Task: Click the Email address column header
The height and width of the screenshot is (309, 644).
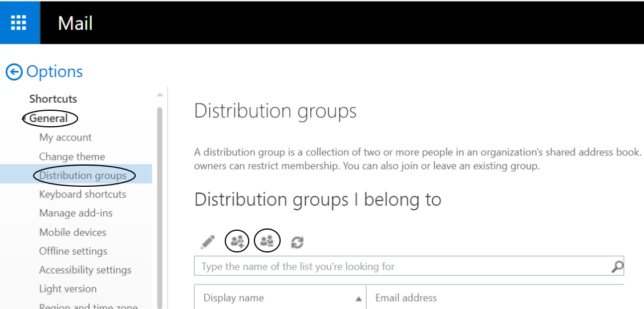Action: click(x=406, y=298)
